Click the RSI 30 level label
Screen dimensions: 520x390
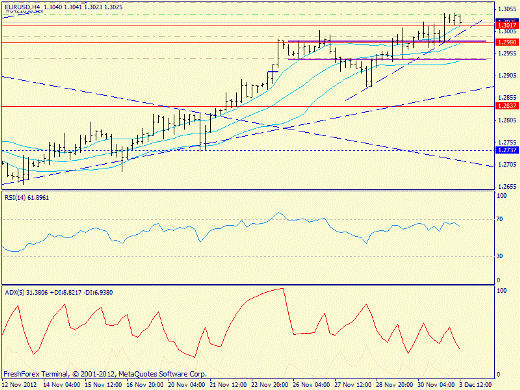click(x=500, y=256)
